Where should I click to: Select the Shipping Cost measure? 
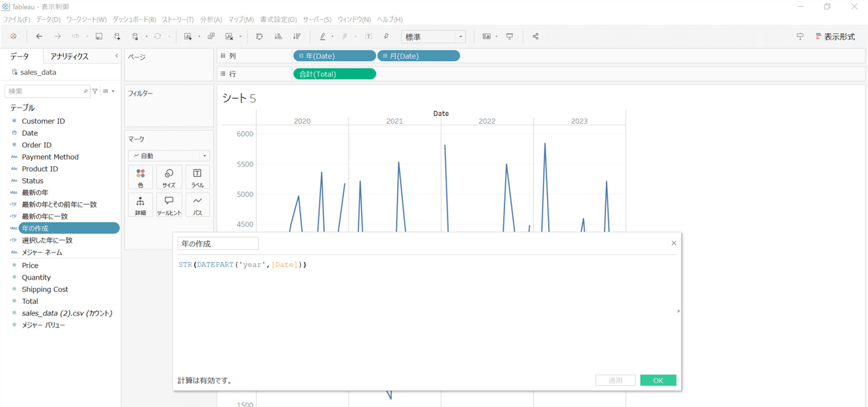point(45,289)
